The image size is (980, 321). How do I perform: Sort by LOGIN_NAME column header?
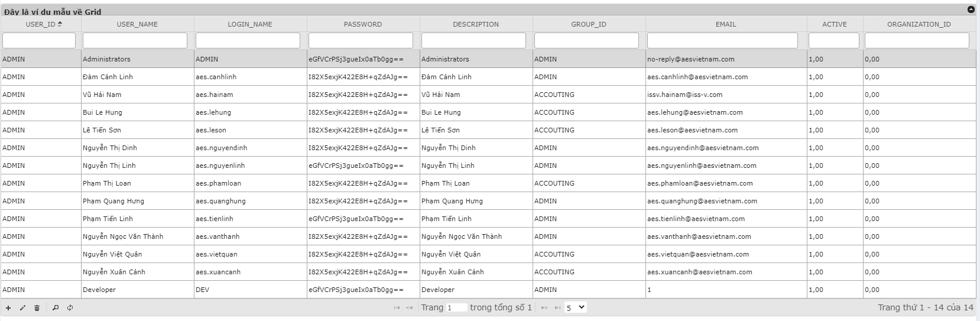click(x=250, y=24)
